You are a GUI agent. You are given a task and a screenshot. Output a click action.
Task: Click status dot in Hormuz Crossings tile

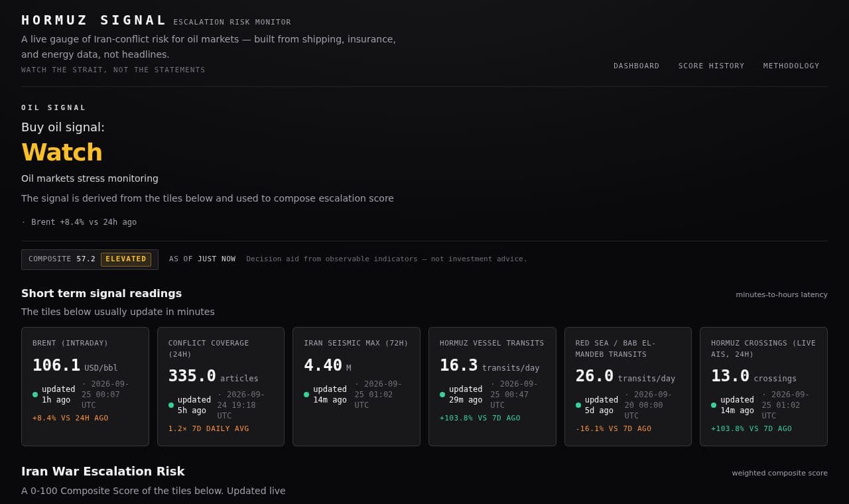tap(714, 405)
